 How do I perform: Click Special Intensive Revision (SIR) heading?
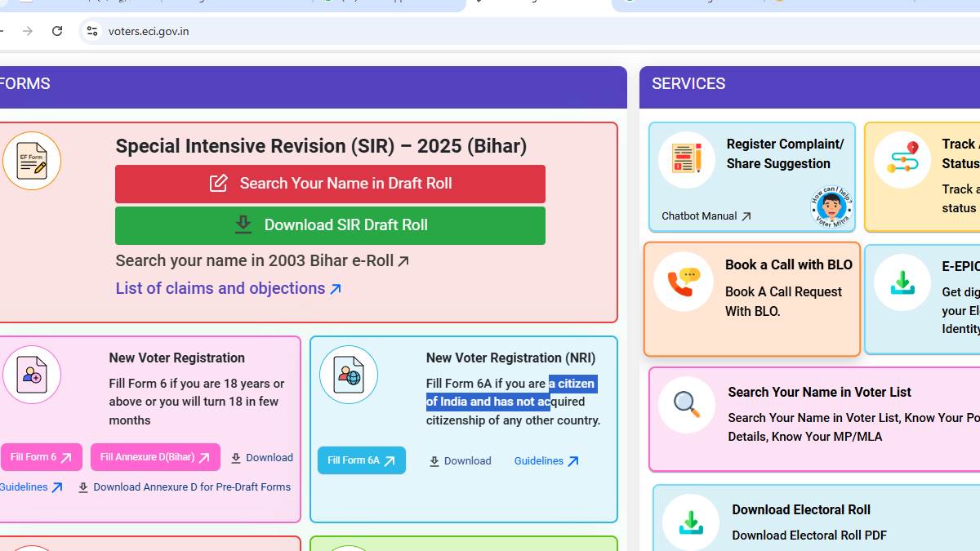tap(321, 146)
